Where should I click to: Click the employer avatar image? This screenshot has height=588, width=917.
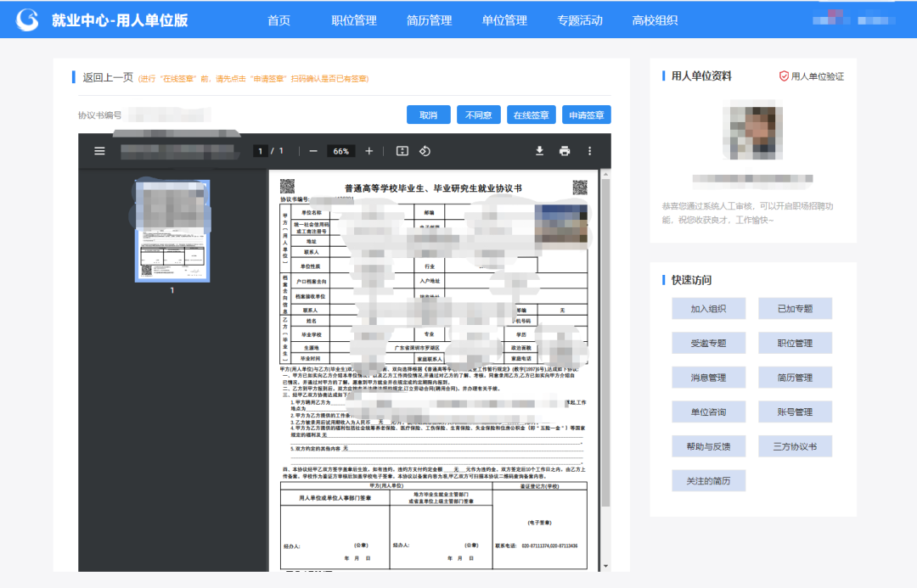click(753, 130)
